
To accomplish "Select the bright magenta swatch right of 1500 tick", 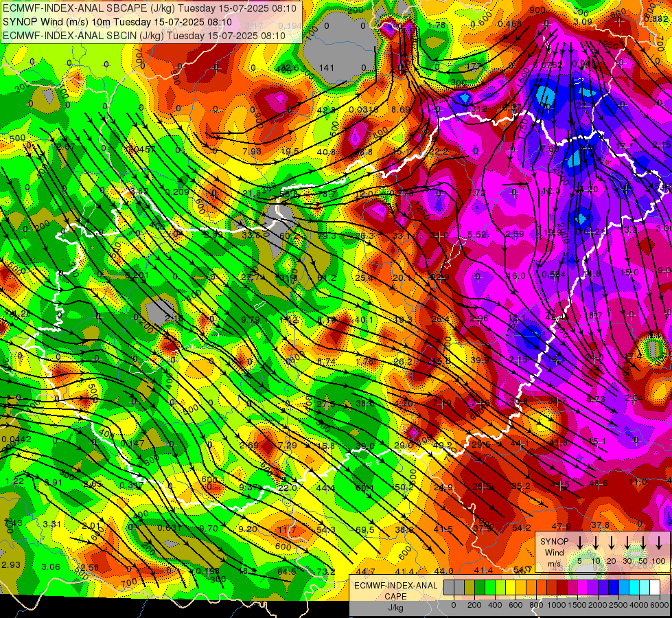I will click(583, 587).
